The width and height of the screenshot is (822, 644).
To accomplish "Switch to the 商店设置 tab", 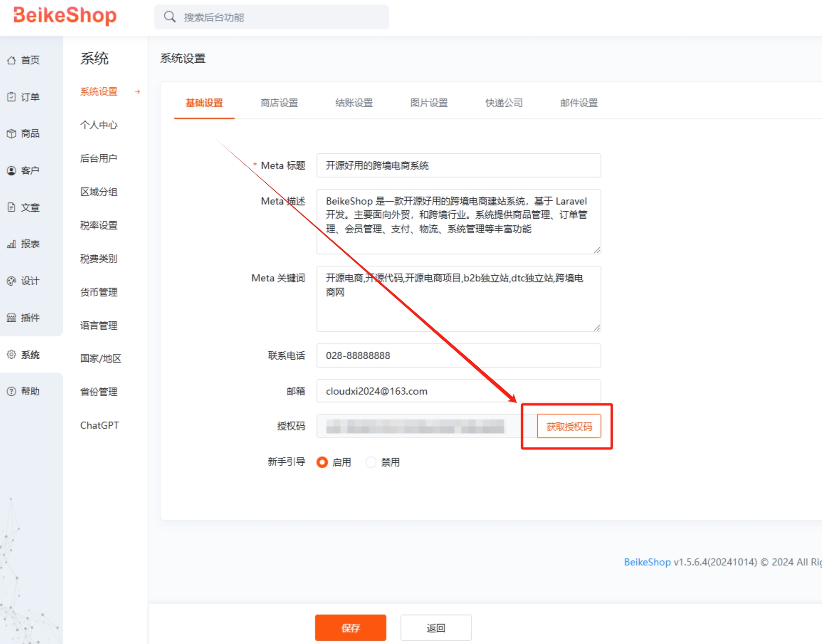I will coord(279,103).
